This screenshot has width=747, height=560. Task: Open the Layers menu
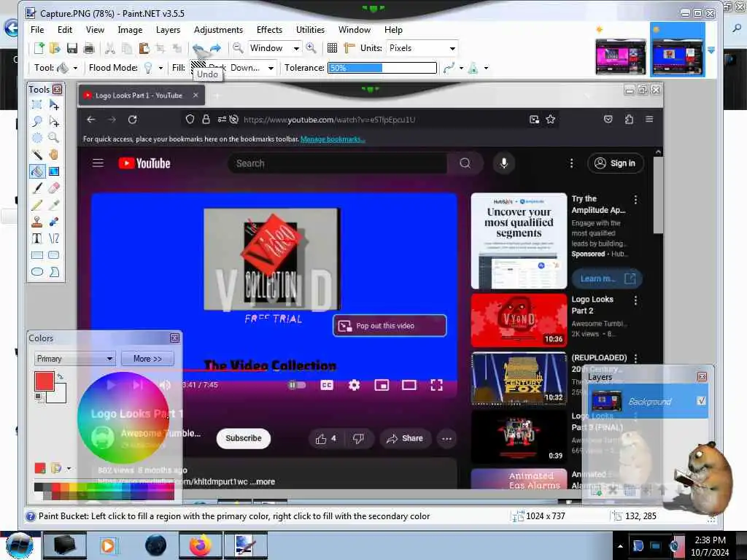coord(169,29)
